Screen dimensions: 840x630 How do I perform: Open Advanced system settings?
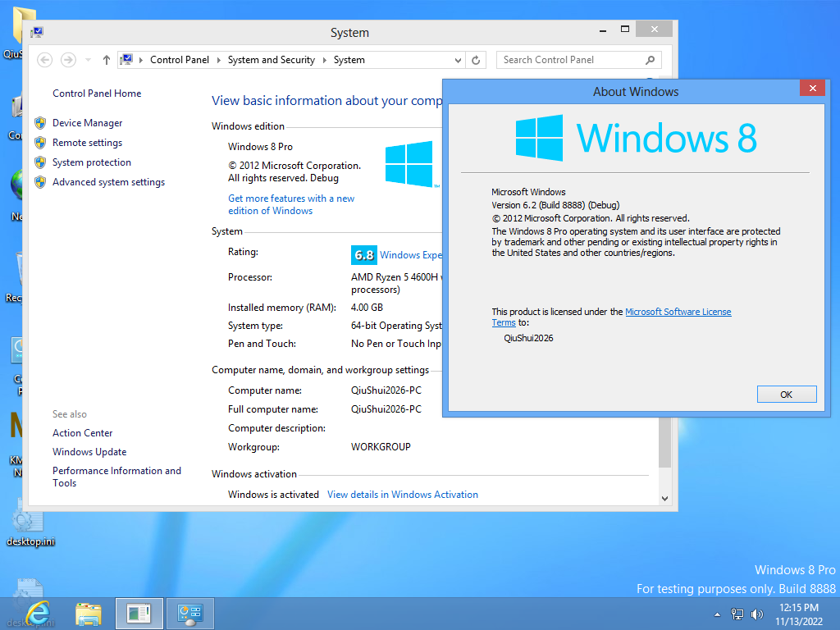109,182
